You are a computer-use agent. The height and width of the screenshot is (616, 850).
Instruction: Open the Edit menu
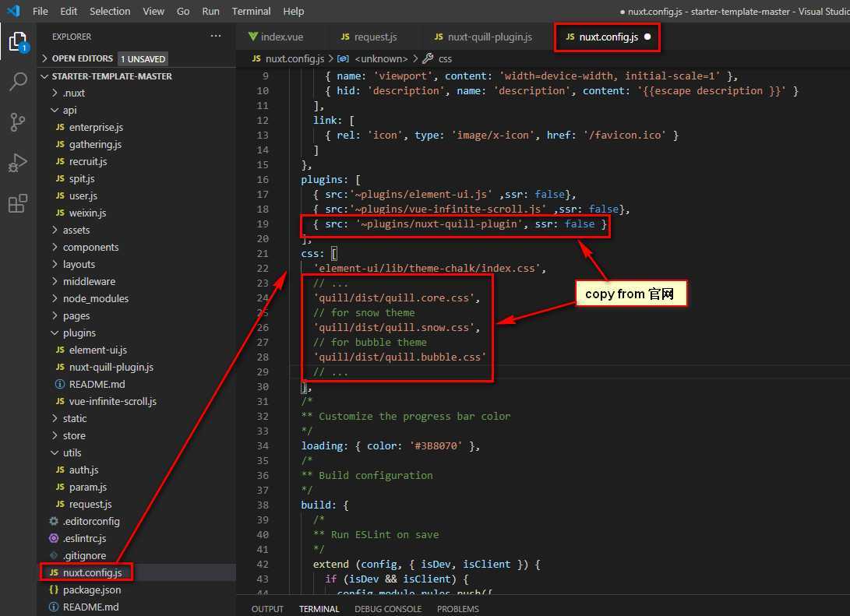point(69,11)
